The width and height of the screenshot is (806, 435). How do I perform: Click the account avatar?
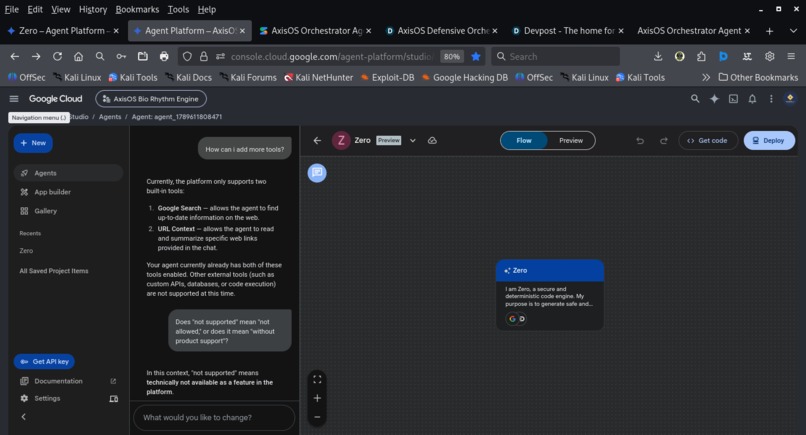pyautogui.click(x=790, y=99)
